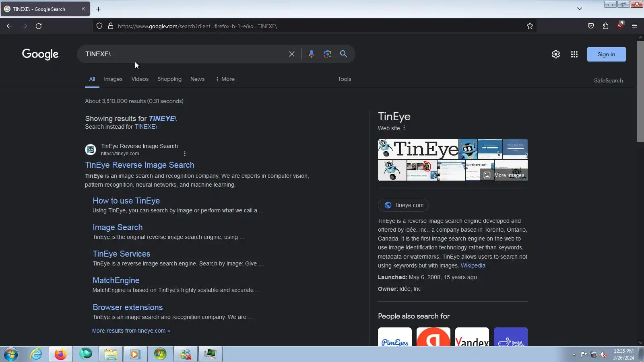The width and height of the screenshot is (644, 362).
Task: Open the media player taskbar icon
Action: pos(135,354)
